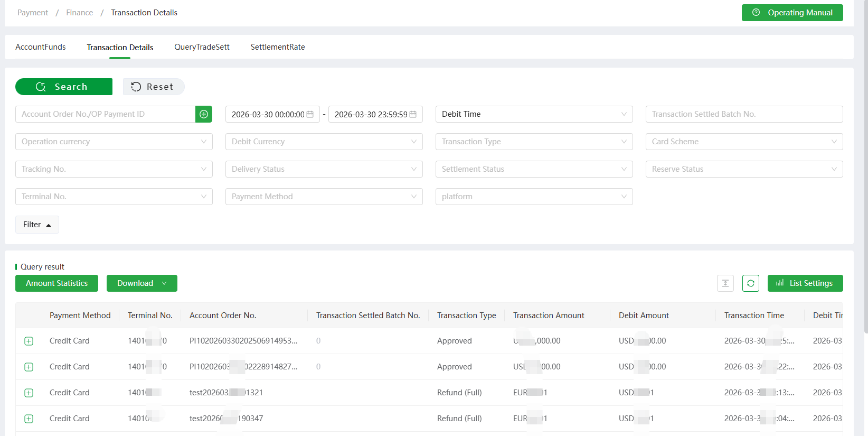Open Card Scheme dropdown

pos(744,142)
